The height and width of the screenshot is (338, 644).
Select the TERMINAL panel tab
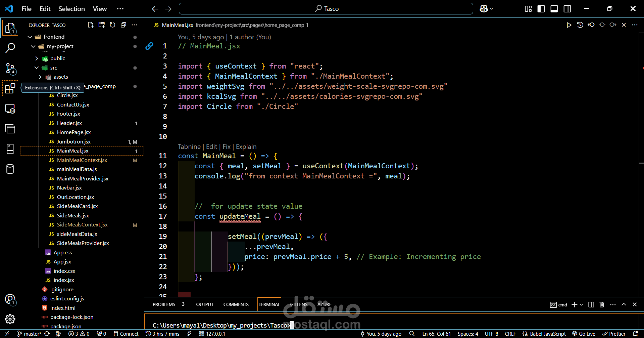[269, 304]
